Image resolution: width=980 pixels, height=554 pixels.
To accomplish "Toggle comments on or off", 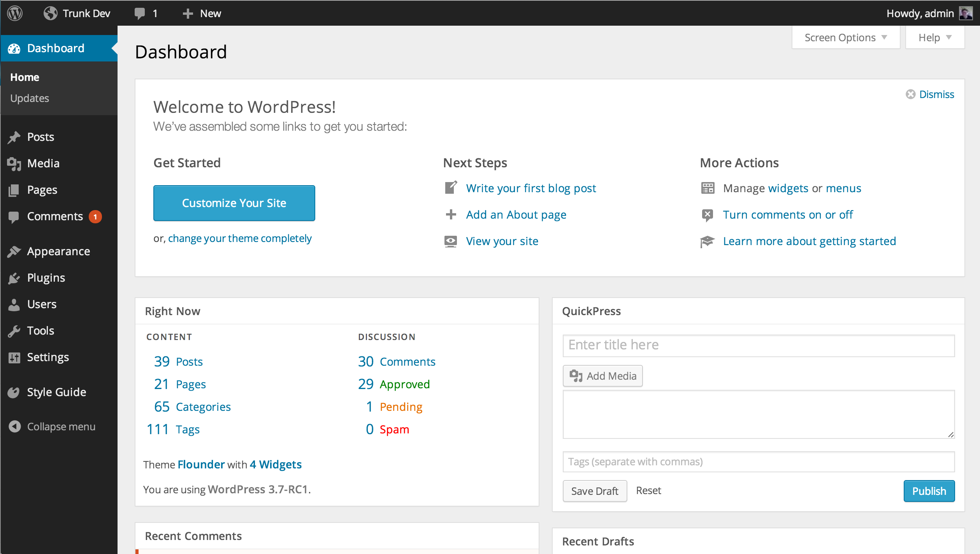I will point(788,214).
